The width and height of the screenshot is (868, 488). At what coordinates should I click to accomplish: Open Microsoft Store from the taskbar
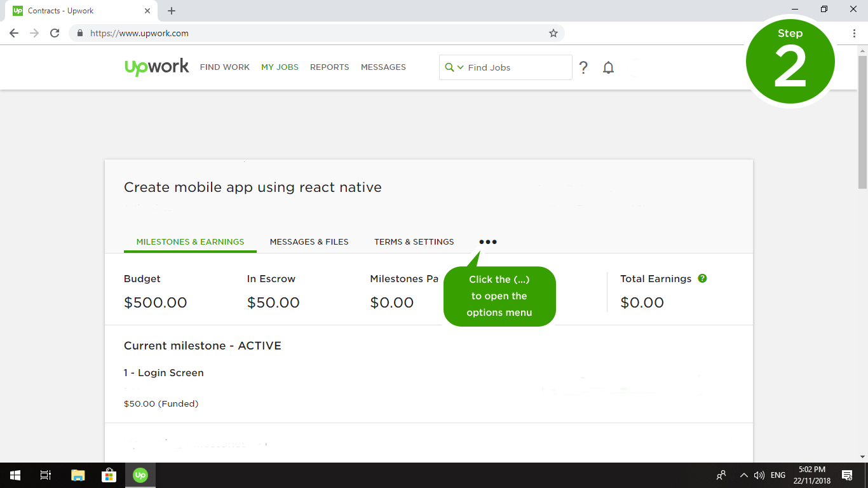click(109, 475)
